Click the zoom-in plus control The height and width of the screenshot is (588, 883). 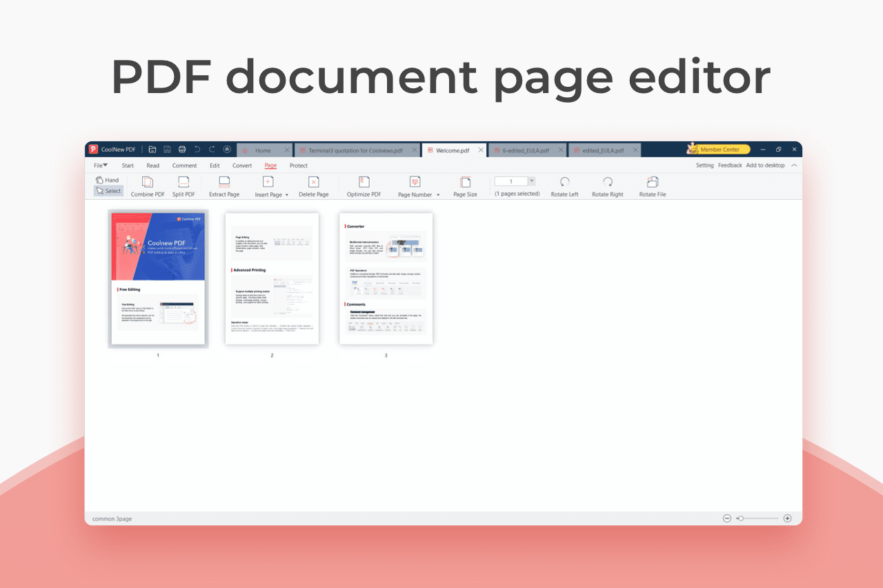(787, 518)
